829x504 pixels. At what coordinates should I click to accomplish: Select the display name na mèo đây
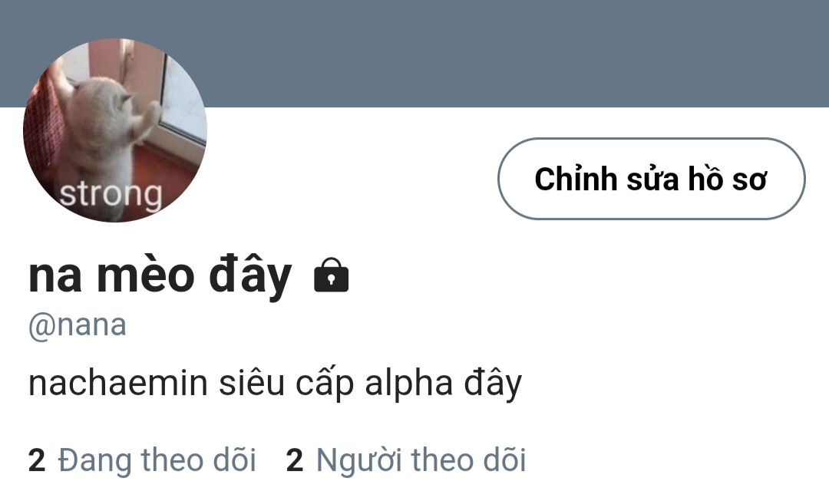coord(160,275)
